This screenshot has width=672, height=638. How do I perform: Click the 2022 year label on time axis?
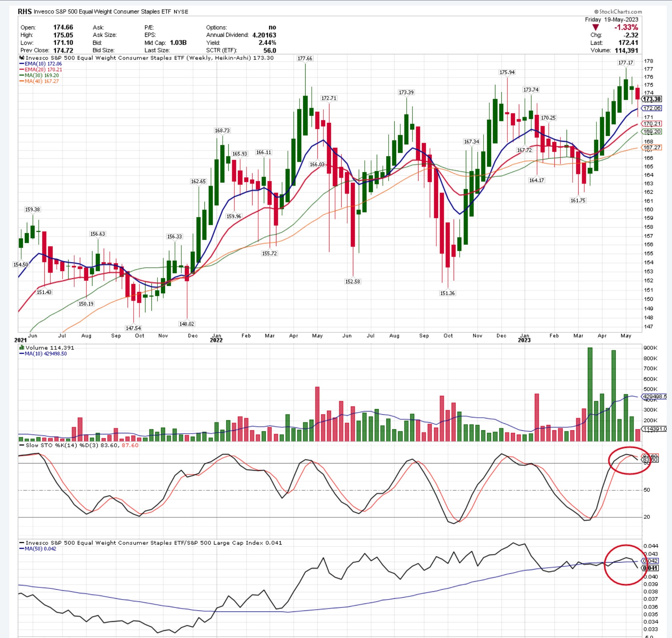216,340
